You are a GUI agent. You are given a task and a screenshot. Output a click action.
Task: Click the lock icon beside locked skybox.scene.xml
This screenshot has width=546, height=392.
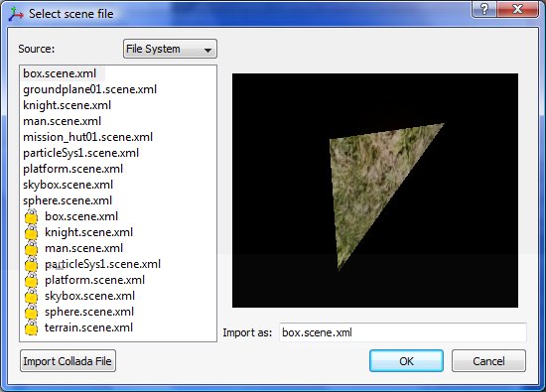pyautogui.click(x=32, y=296)
